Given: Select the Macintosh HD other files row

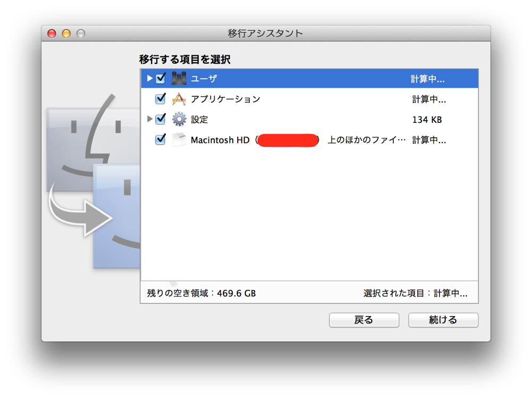Looking at the screenshot, I should pyautogui.click(x=310, y=140).
